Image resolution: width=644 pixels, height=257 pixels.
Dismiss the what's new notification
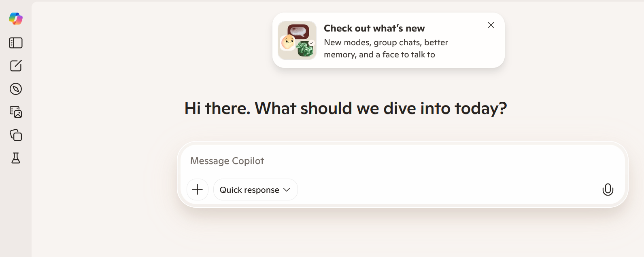[x=491, y=25]
